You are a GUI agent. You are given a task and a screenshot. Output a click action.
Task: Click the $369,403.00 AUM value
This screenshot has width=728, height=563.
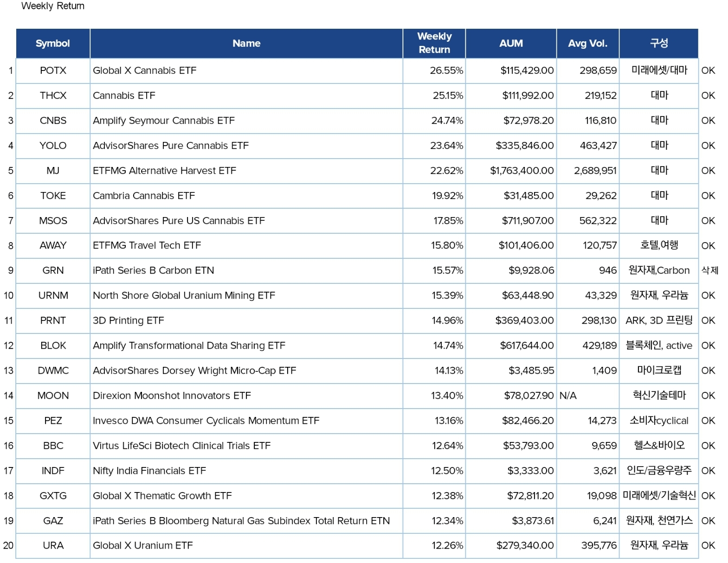point(524,320)
